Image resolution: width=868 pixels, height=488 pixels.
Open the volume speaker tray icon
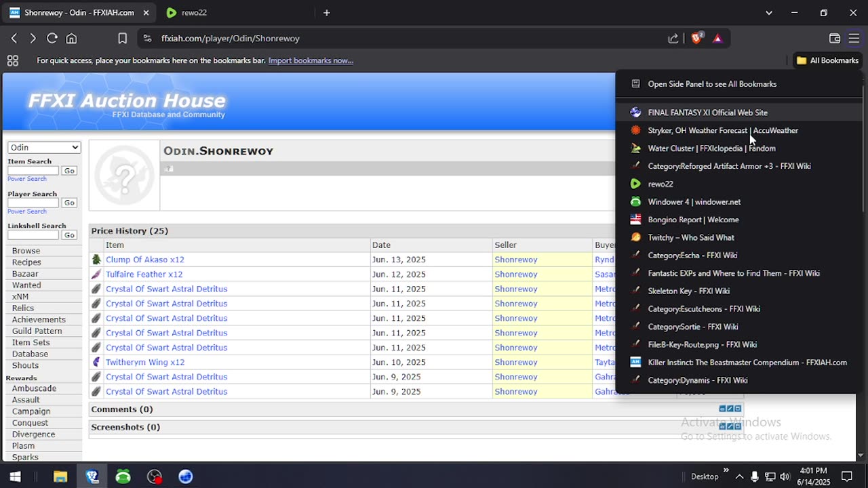click(785, 476)
